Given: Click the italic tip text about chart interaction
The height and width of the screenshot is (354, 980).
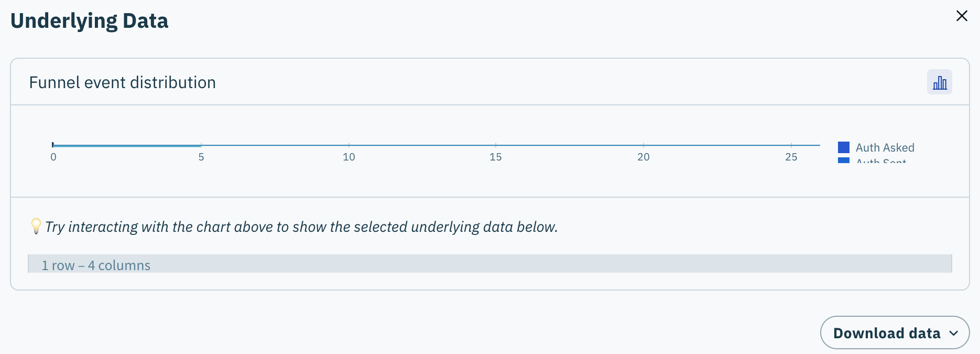Looking at the screenshot, I should click(301, 227).
